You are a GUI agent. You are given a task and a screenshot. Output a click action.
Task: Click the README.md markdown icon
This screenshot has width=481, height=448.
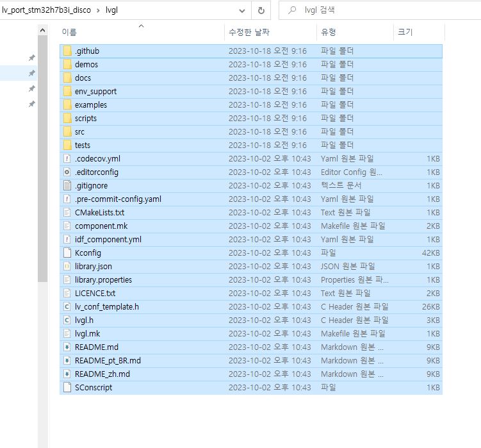[x=67, y=347]
